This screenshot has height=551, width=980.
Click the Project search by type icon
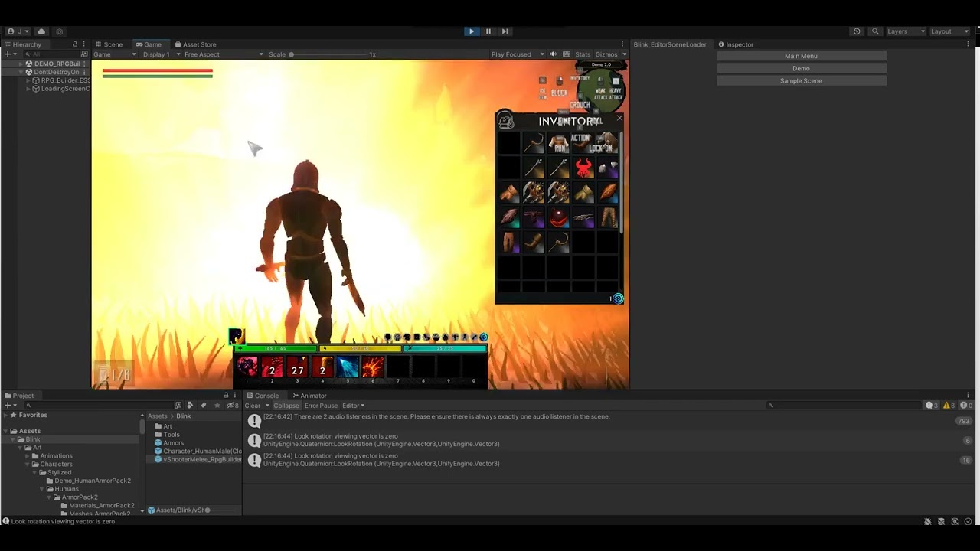pyautogui.click(x=191, y=406)
